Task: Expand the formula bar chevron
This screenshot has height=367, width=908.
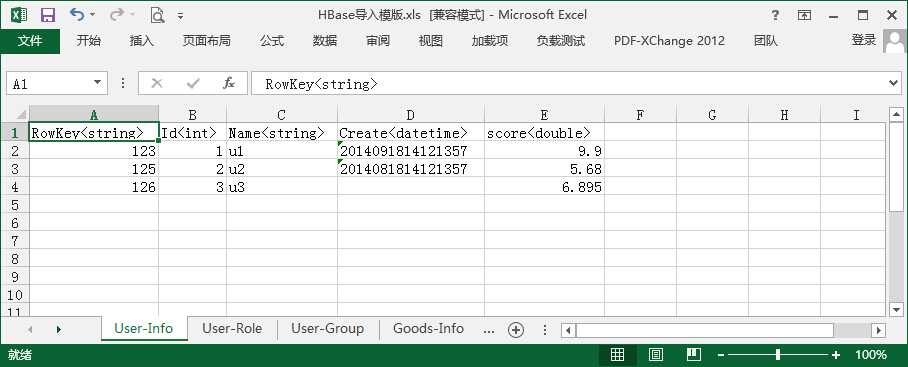Action: [894, 83]
